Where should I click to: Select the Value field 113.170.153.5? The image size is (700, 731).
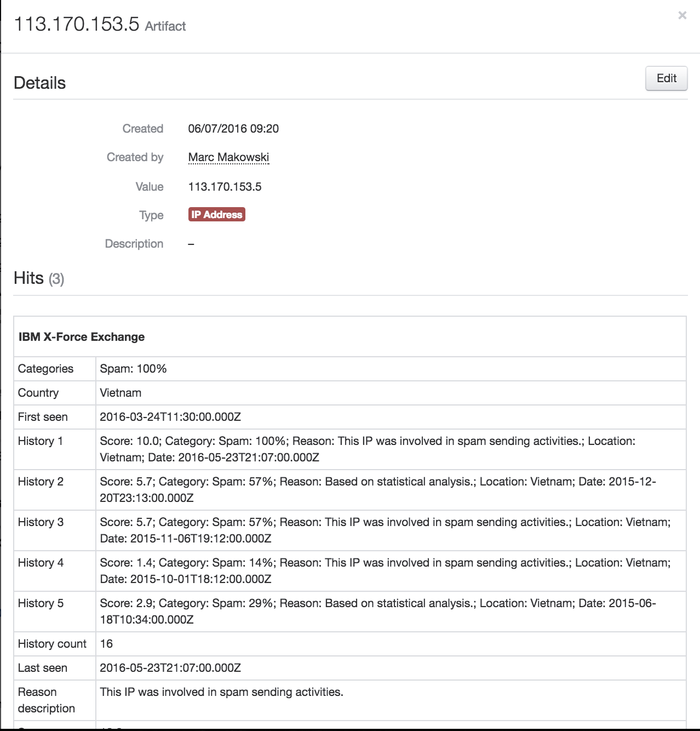click(x=225, y=187)
